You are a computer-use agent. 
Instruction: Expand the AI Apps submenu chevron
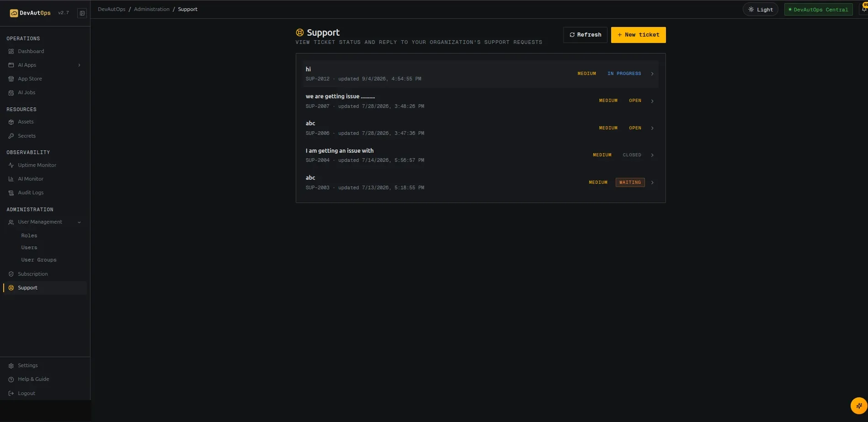[79, 65]
